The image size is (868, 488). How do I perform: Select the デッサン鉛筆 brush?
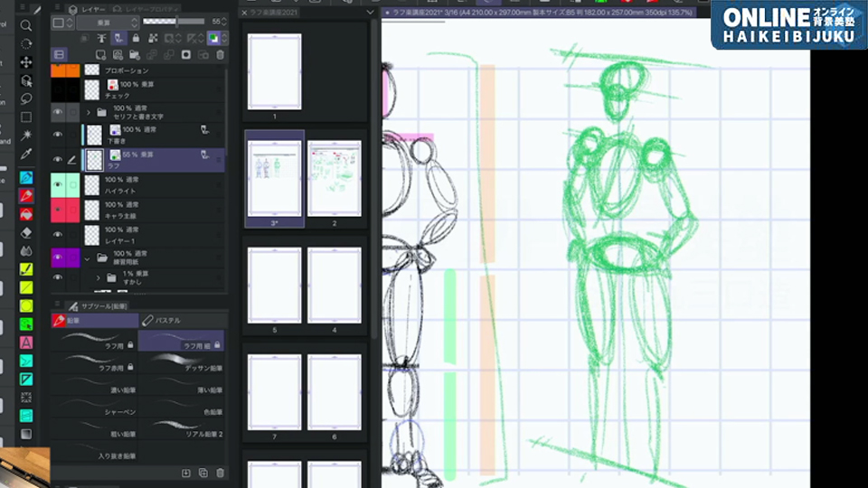click(x=182, y=362)
